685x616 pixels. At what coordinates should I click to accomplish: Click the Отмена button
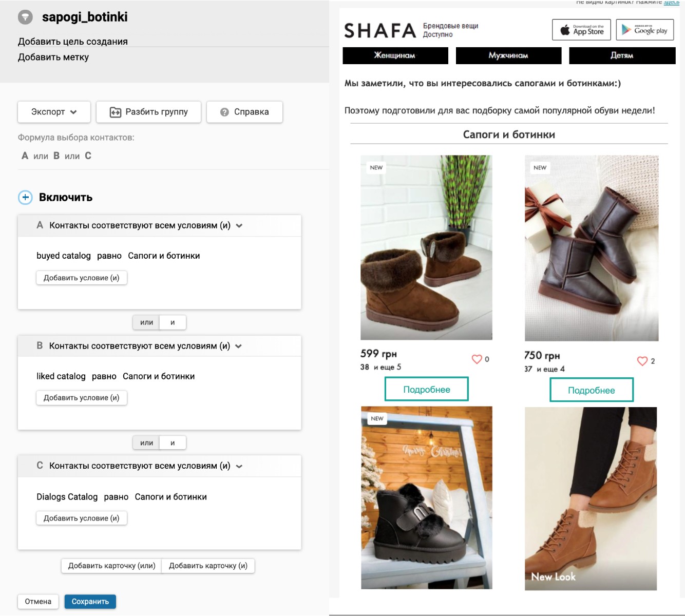click(38, 602)
